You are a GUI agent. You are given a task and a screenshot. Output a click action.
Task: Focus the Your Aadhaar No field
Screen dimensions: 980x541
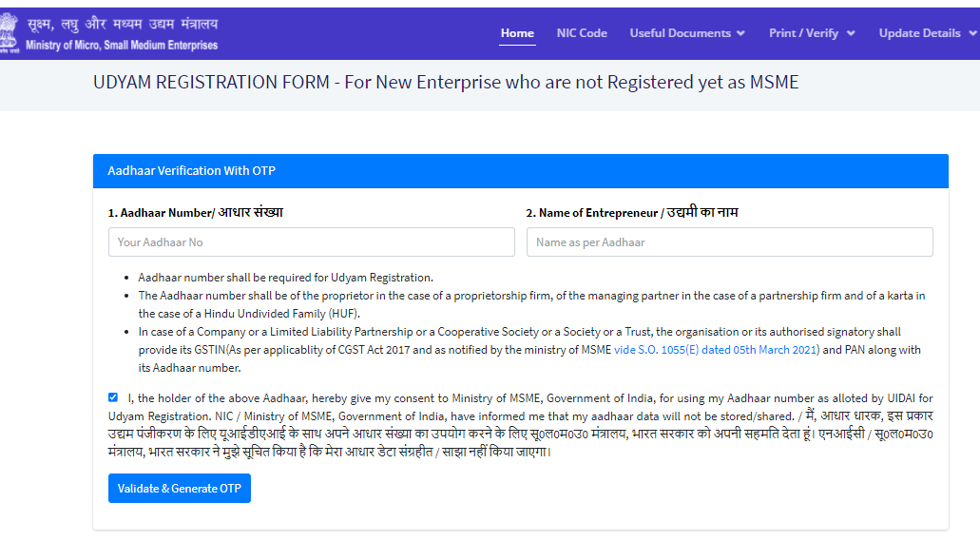click(x=311, y=242)
